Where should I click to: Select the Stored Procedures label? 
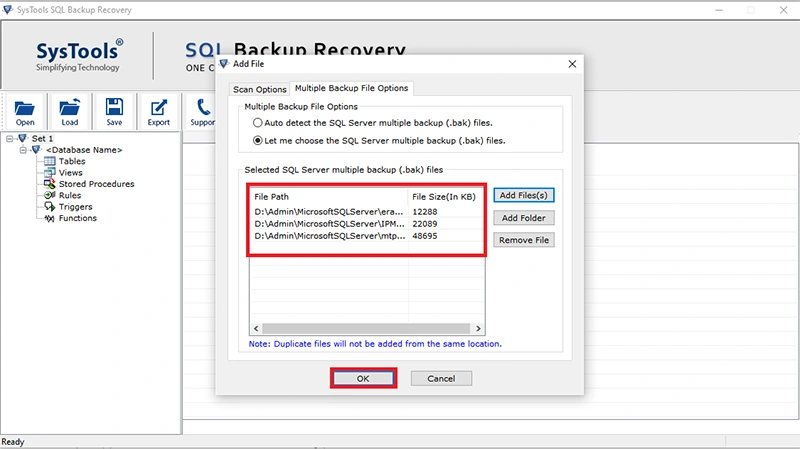click(96, 184)
